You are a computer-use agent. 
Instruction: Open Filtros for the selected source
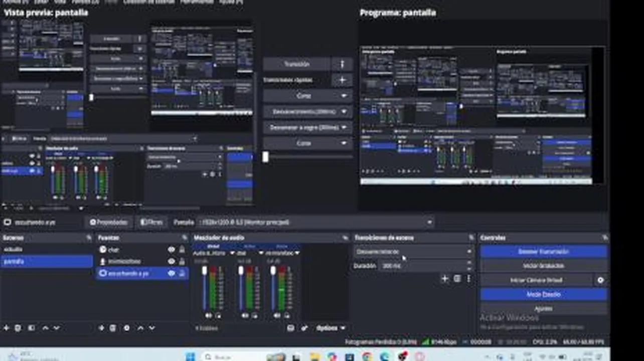[x=151, y=222]
